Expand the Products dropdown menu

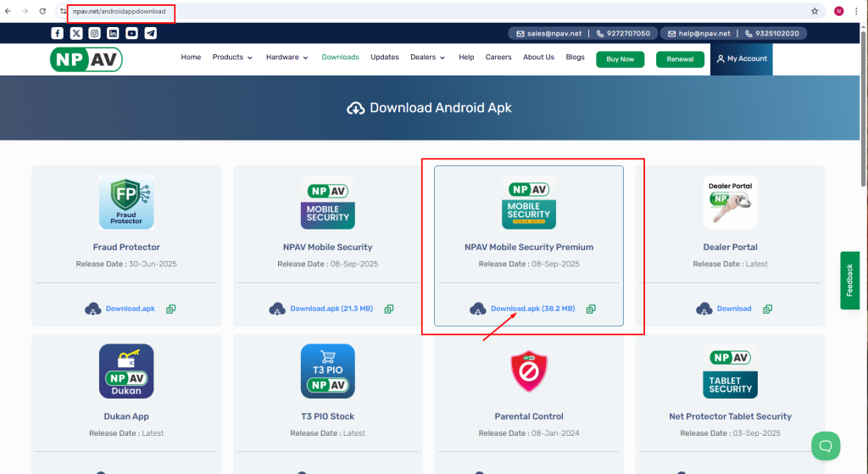(232, 58)
